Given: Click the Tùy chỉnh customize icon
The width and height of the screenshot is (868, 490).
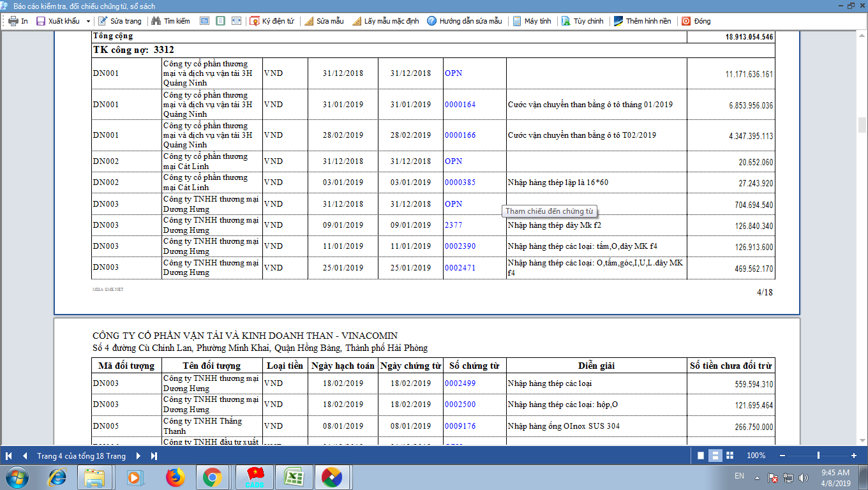Looking at the screenshot, I should click(x=566, y=21).
